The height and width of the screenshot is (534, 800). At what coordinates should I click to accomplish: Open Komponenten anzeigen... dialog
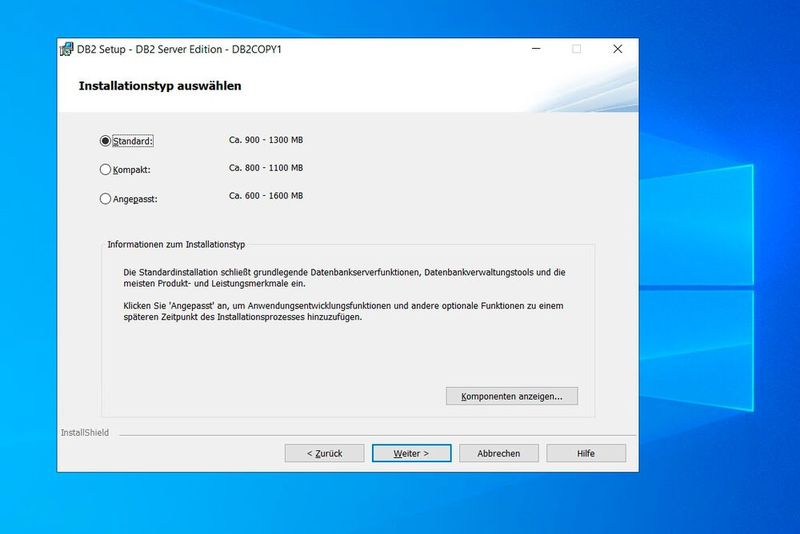(x=512, y=396)
